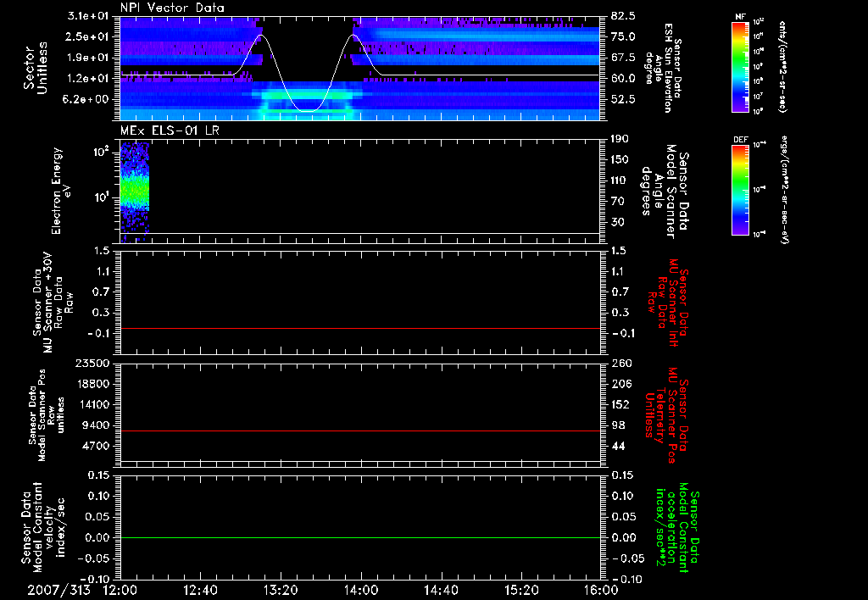Click the "14:40" time tick label
The height and width of the screenshot is (600, 868).
(x=441, y=590)
